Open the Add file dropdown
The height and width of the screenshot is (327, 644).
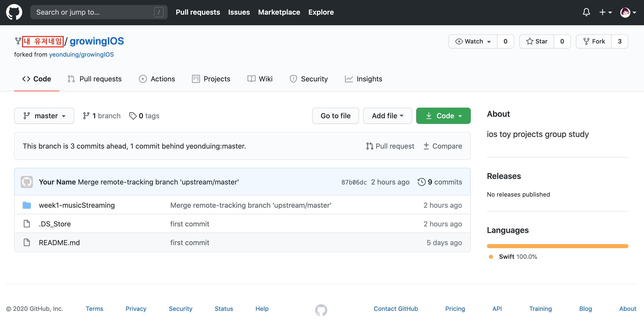click(x=387, y=116)
